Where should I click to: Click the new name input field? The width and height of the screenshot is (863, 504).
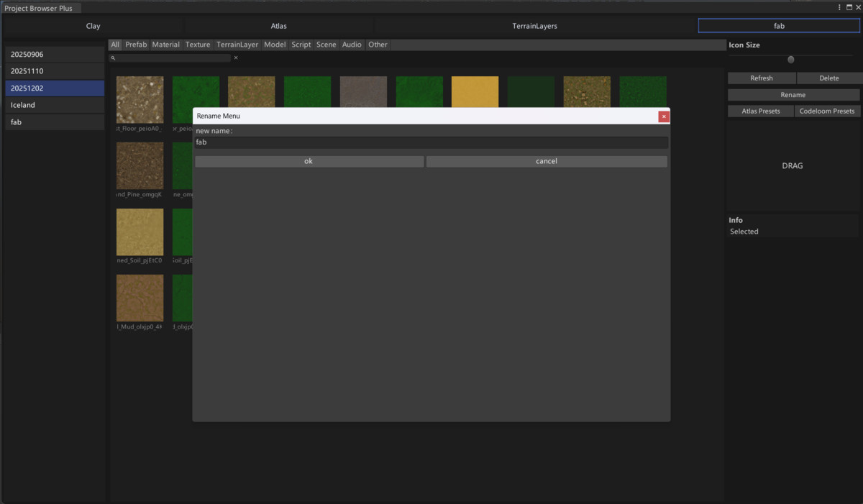pyautogui.click(x=431, y=142)
